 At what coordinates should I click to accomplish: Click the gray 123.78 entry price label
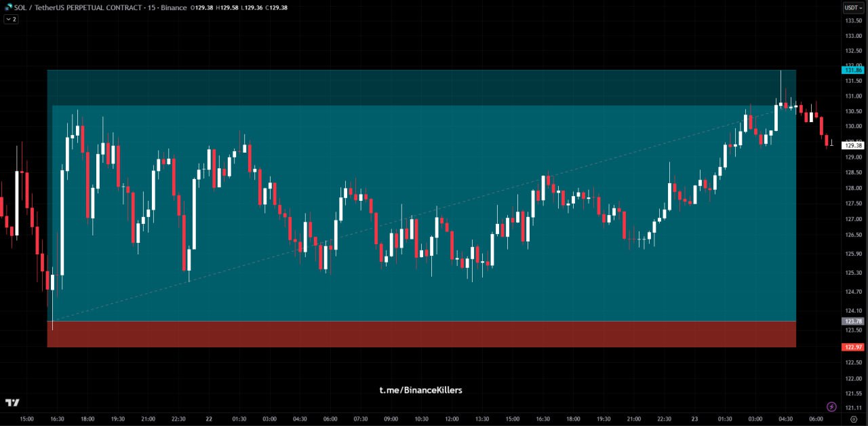(852, 321)
